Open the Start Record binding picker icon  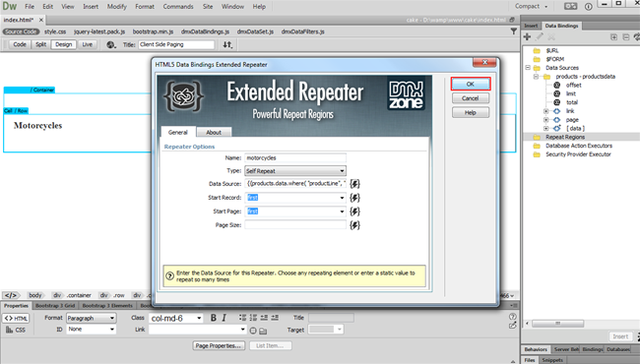point(354,198)
